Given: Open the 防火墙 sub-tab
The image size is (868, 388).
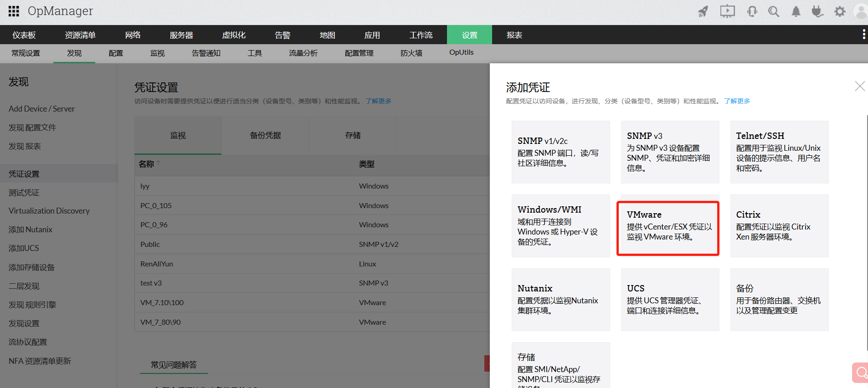Looking at the screenshot, I should [x=411, y=53].
